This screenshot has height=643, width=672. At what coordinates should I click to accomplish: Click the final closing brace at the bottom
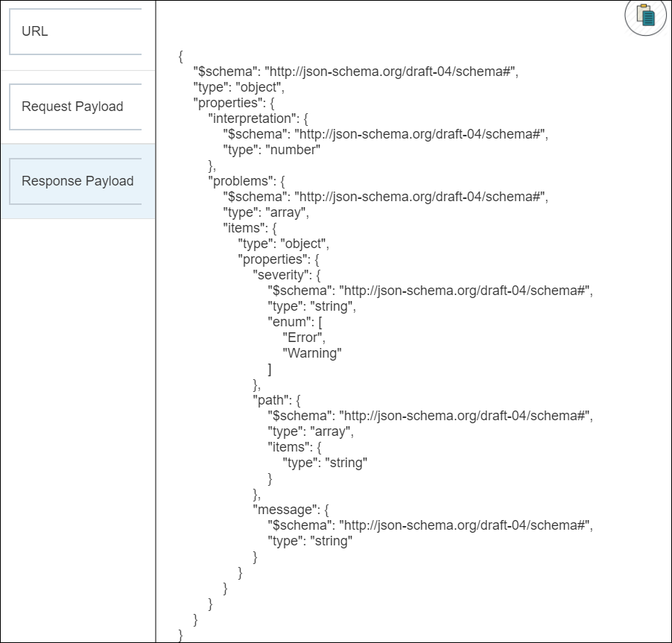coord(179,635)
